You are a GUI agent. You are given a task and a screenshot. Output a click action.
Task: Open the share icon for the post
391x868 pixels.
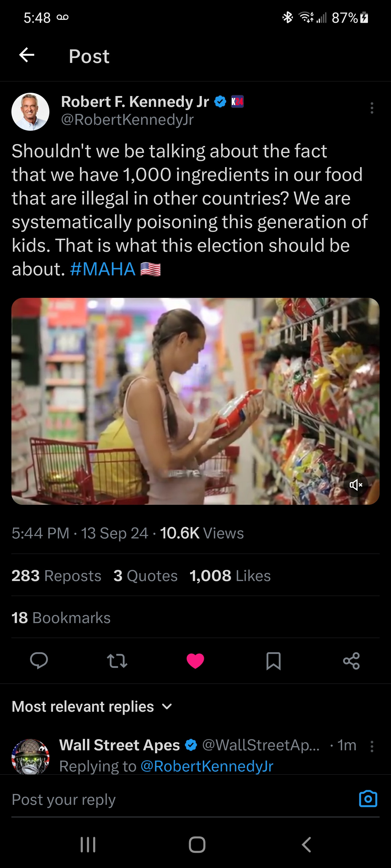click(351, 660)
